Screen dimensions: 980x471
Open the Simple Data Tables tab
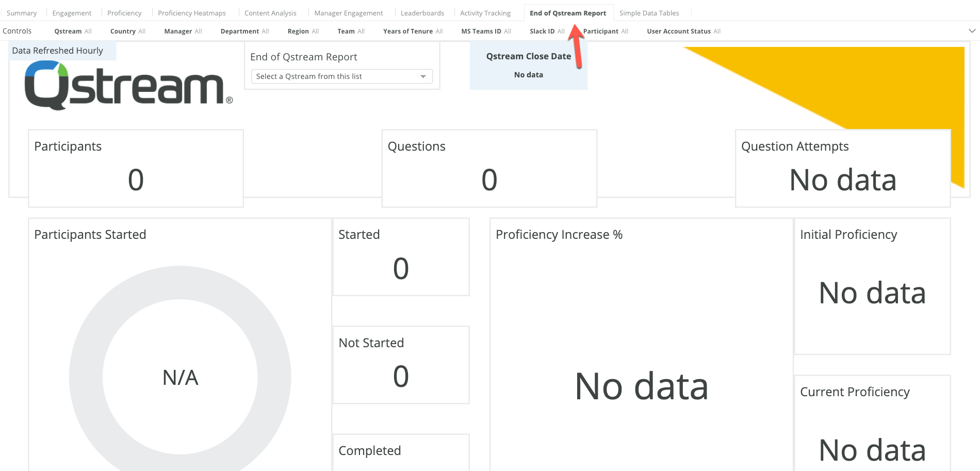(649, 13)
